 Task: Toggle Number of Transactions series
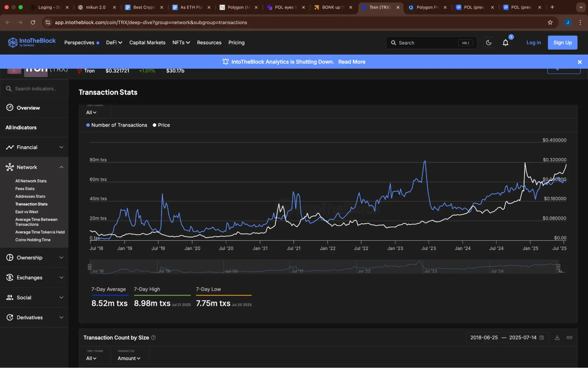(116, 125)
